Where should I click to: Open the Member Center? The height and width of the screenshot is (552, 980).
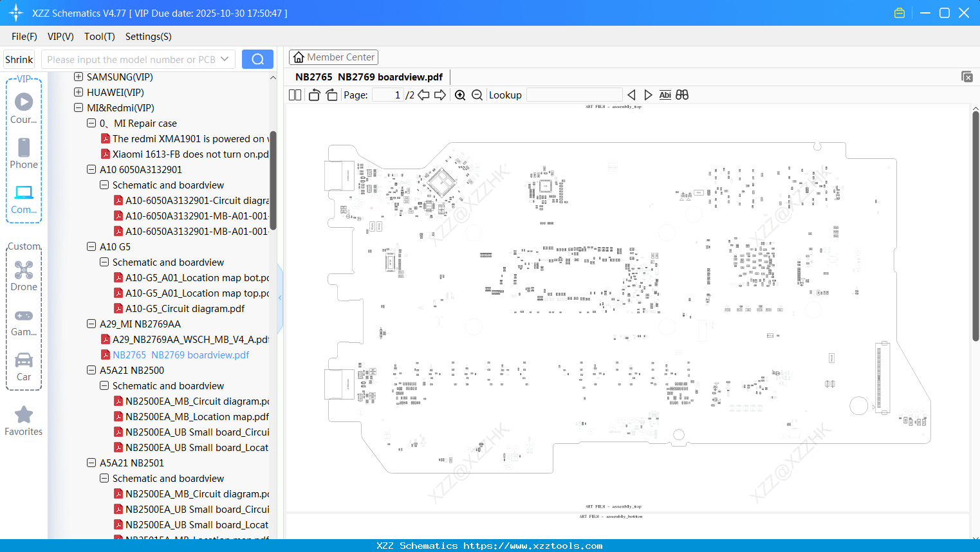pyautogui.click(x=333, y=57)
